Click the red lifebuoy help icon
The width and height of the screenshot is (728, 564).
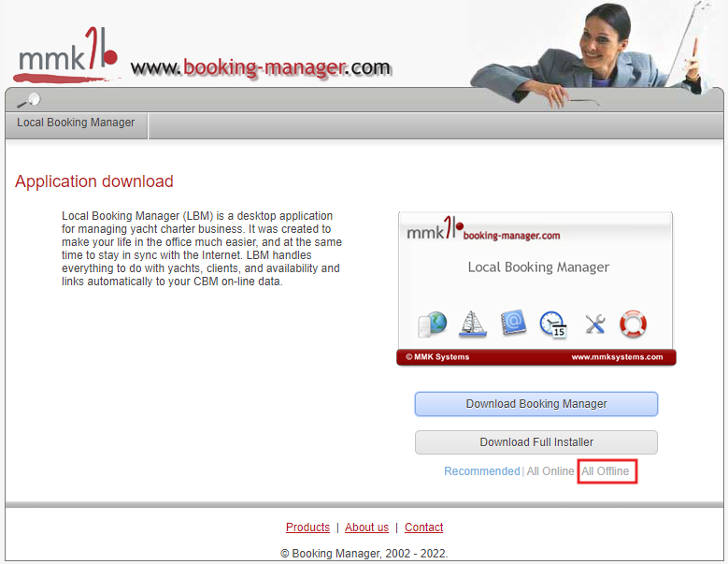633,324
